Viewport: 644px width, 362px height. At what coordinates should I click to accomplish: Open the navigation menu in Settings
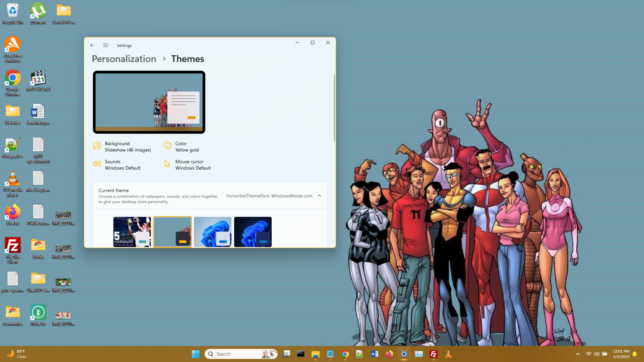(105, 45)
